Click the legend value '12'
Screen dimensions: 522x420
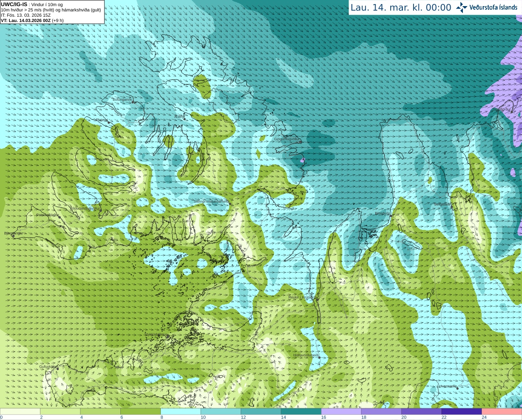[243, 417]
